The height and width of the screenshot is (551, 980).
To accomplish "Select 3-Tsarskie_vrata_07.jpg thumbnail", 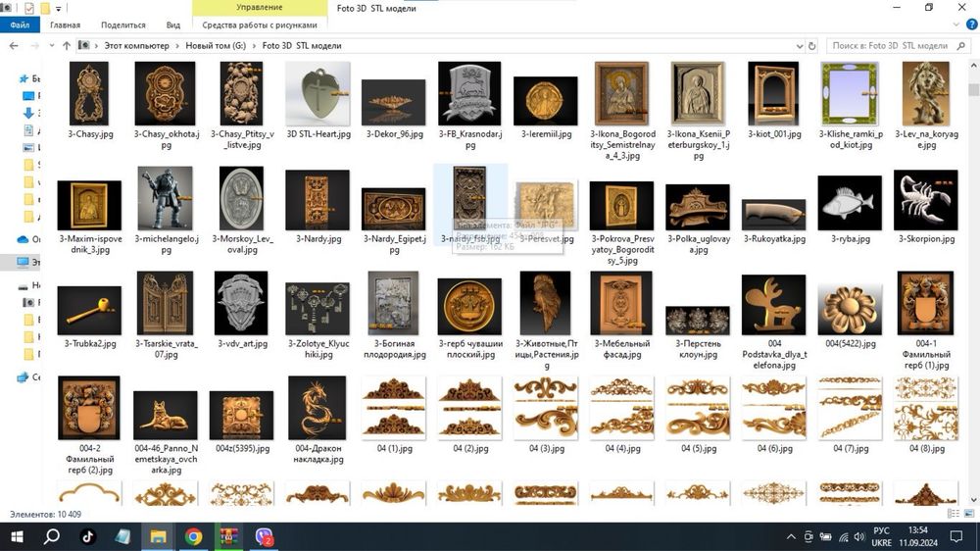I will pyautogui.click(x=166, y=303).
